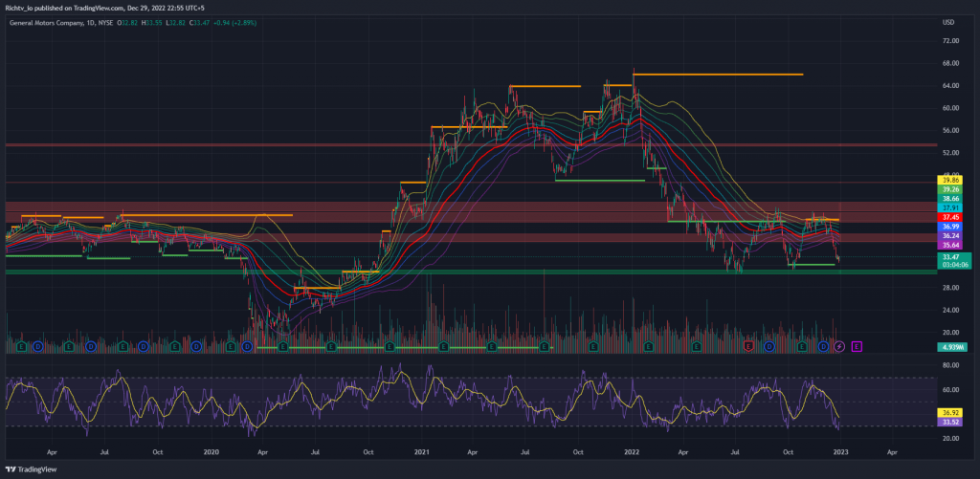
Task: Click the 80.00 label on the RSI scale
Action: coord(950,364)
